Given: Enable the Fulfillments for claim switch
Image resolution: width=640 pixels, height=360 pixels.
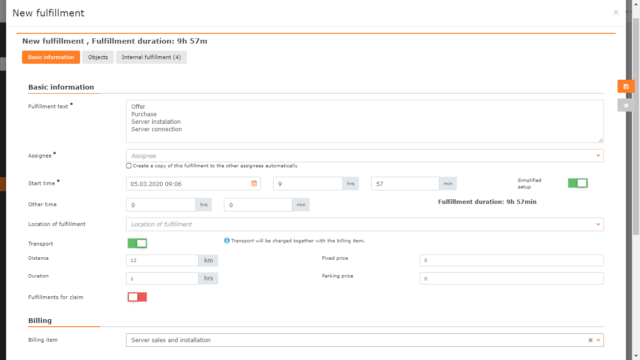Looking at the screenshot, I should point(137,297).
